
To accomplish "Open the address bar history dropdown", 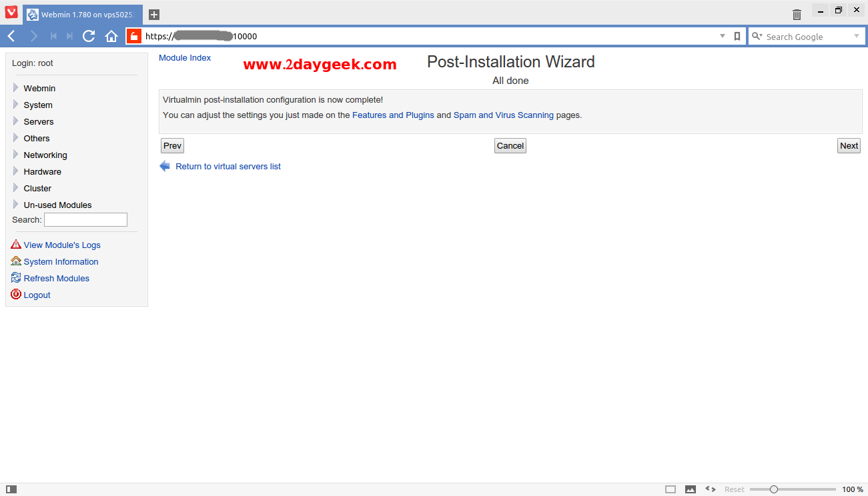I will 723,36.
